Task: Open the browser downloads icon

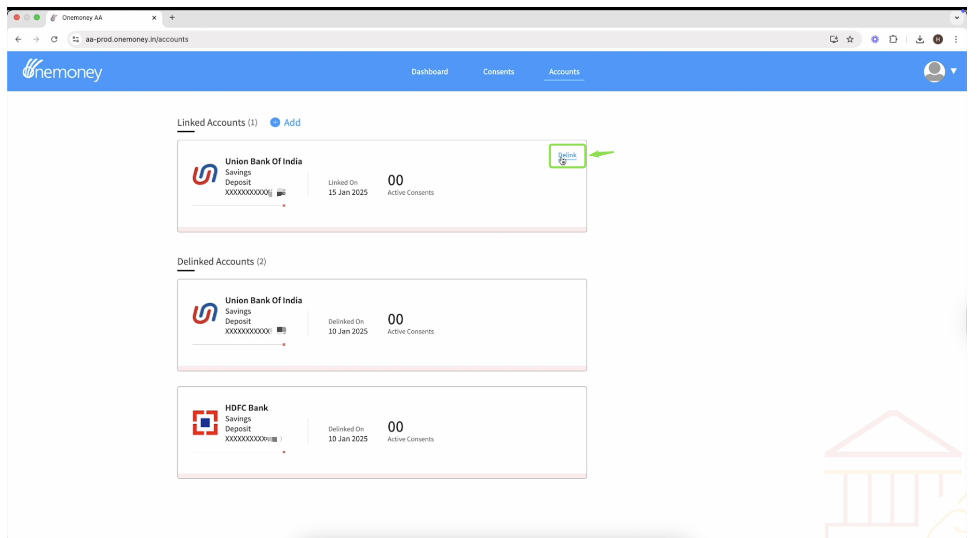Action: 919,39
